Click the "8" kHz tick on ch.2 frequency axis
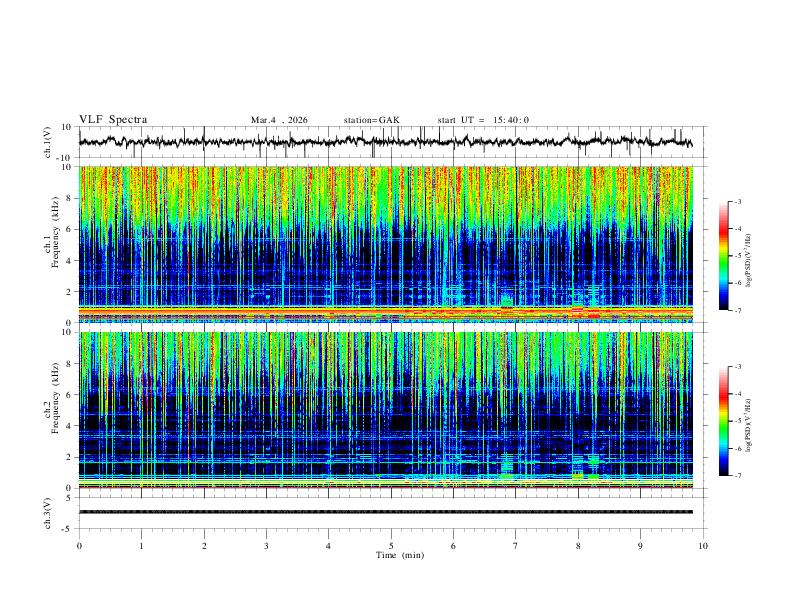The height and width of the screenshot is (612, 792). (70, 364)
